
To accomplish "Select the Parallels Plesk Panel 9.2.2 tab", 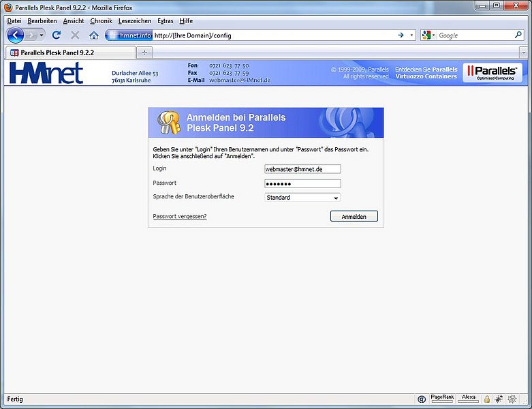I will [x=71, y=52].
